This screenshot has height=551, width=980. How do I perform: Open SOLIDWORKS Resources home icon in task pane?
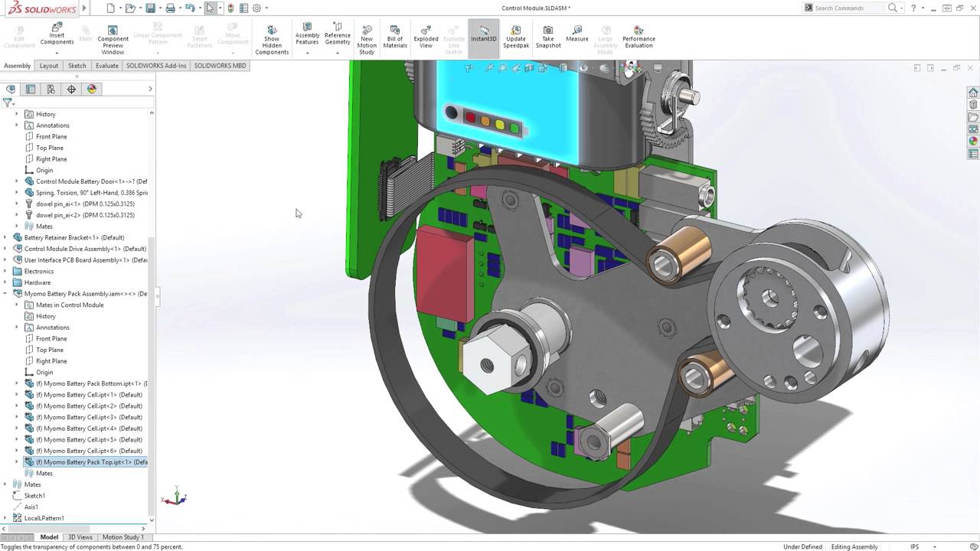pos(973,93)
